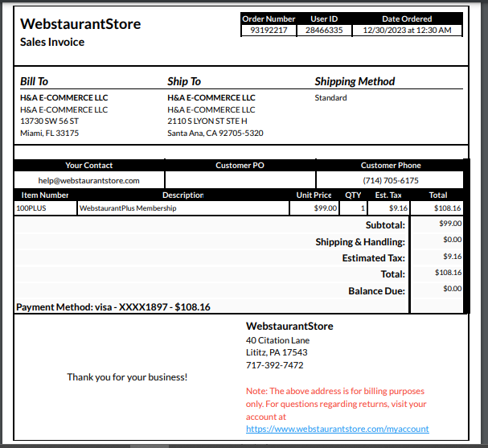Screen dimensions: 488x448
Task: Click the Customer Phone column header
Action: coord(391,166)
